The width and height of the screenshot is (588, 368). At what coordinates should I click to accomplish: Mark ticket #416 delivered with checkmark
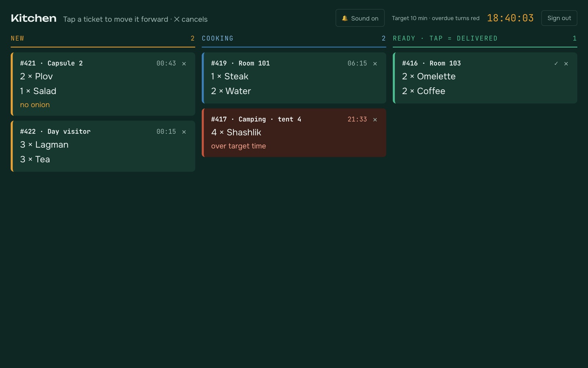pyautogui.click(x=556, y=64)
